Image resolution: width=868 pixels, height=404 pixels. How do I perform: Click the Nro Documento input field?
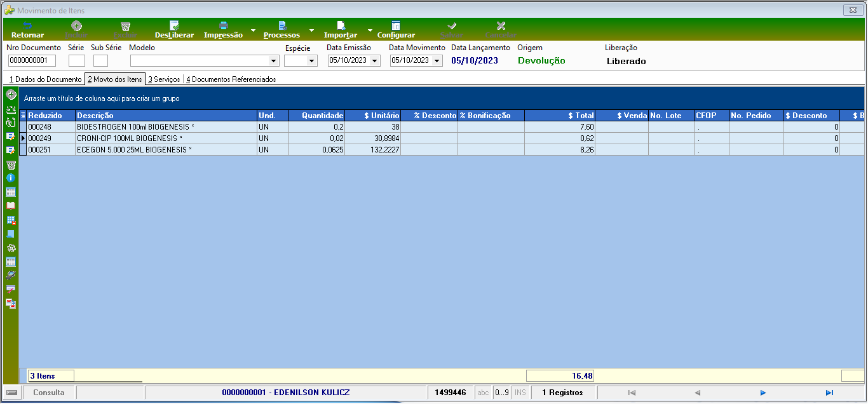(x=32, y=61)
